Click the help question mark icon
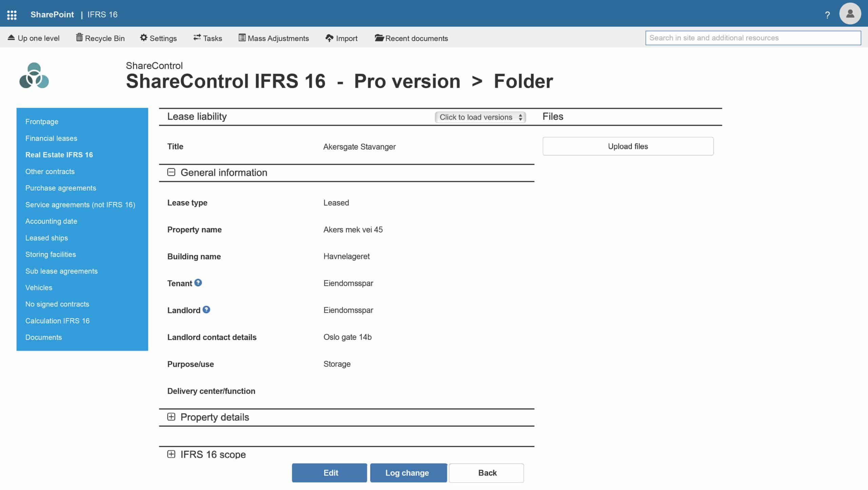Image resolution: width=868 pixels, height=490 pixels. tap(827, 15)
